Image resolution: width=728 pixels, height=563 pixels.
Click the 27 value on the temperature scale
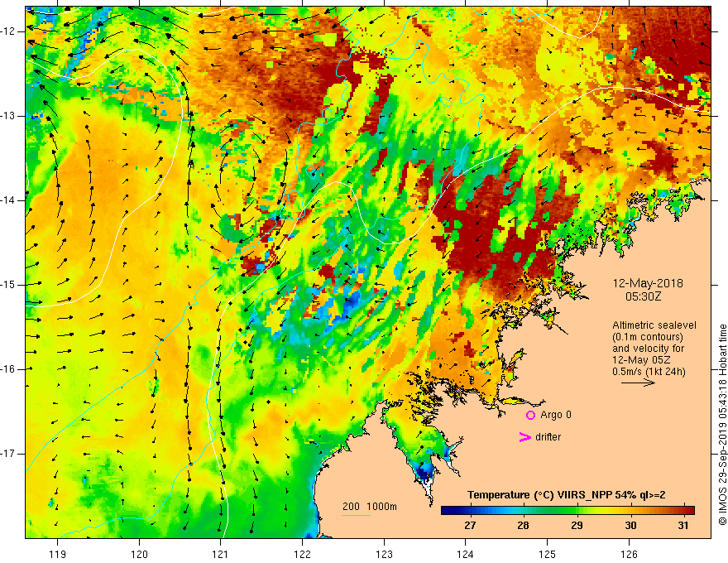(x=470, y=526)
